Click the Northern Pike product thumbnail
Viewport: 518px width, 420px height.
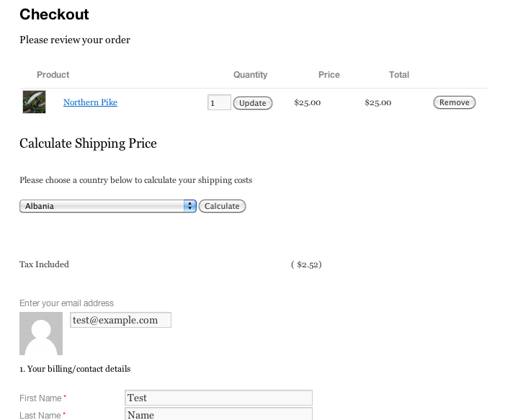coord(35,102)
